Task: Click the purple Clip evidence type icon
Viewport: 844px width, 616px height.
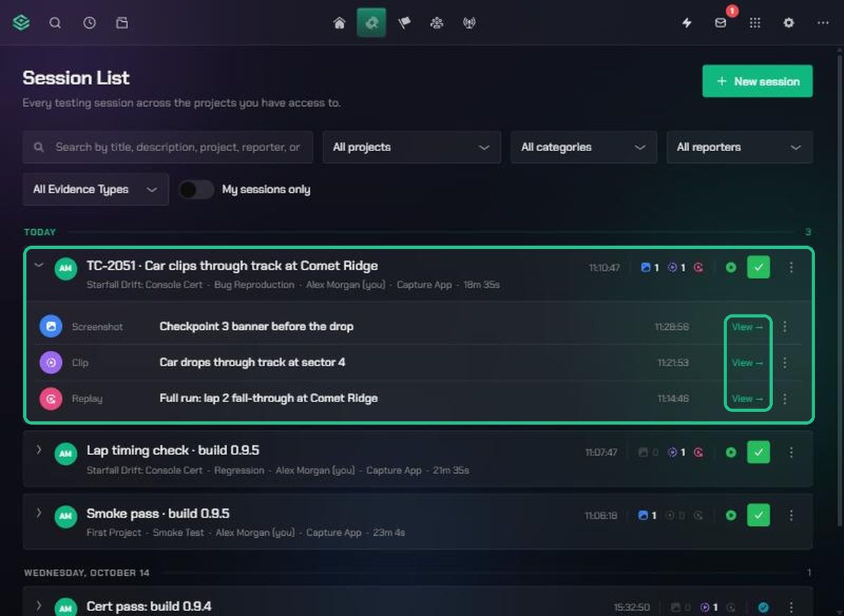Action: click(x=51, y=363)
